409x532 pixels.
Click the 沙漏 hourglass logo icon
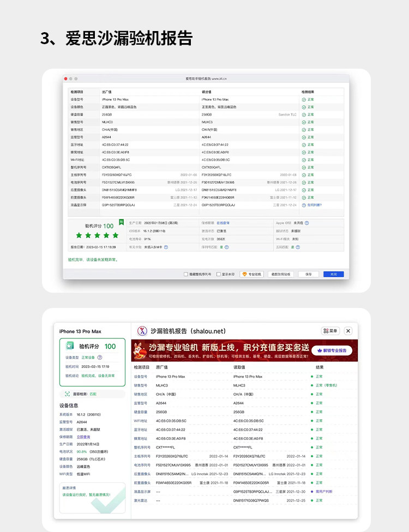[142, 331]
